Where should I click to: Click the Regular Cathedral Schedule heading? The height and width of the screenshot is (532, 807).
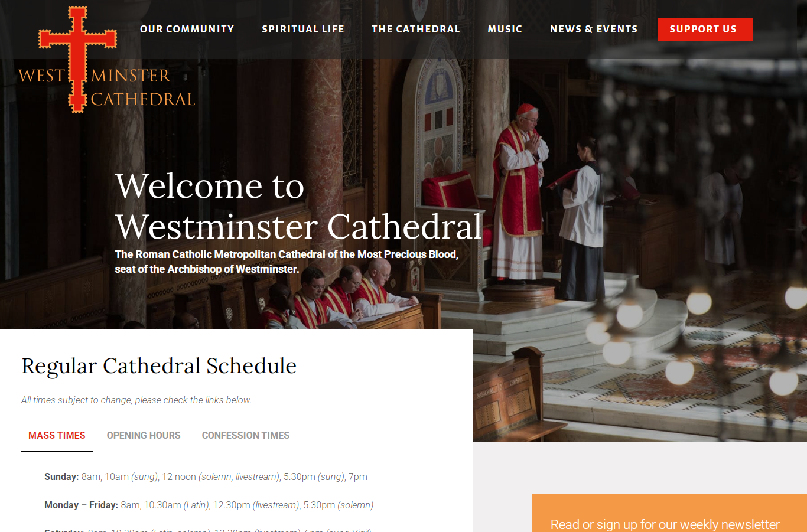159,366
